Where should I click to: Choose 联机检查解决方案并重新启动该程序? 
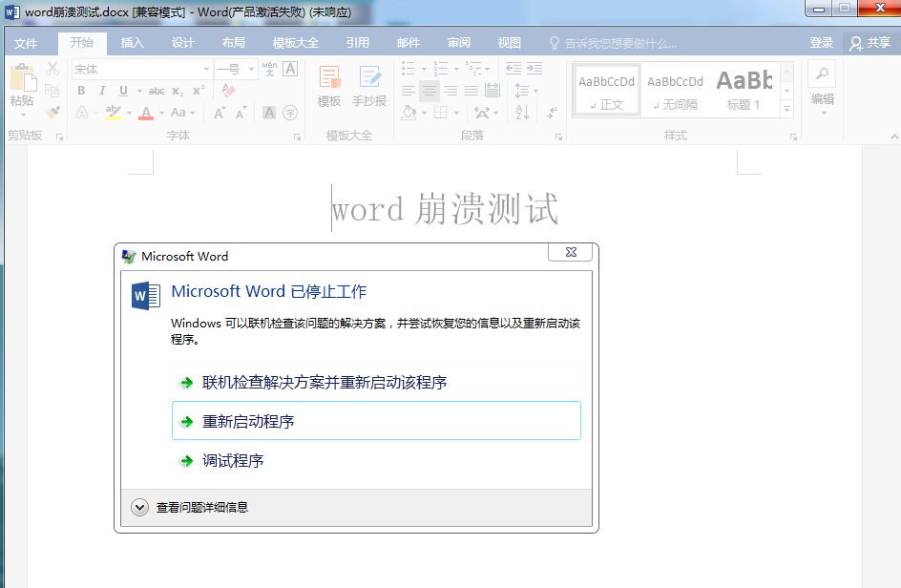(376, 382)
